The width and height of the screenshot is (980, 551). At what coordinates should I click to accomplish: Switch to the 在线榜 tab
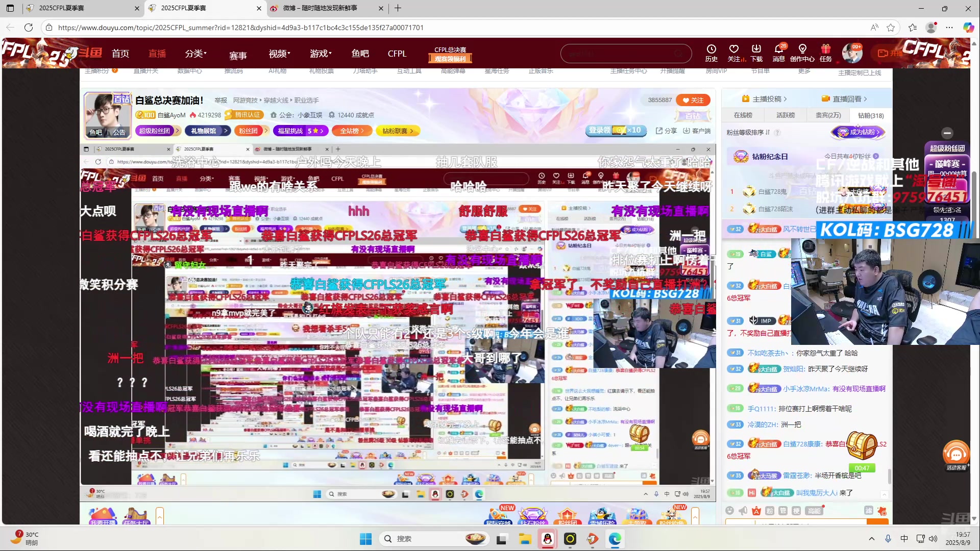coord(743,115)
